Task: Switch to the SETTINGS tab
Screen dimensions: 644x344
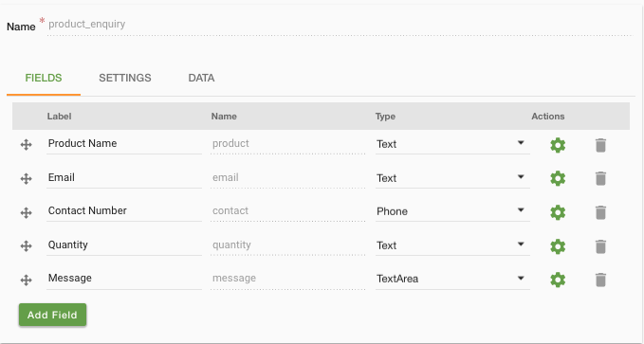Action: coord(125,78)
